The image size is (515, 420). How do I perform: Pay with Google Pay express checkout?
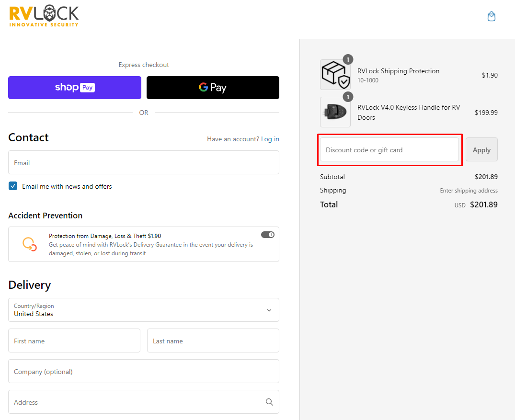pos(213,88)
